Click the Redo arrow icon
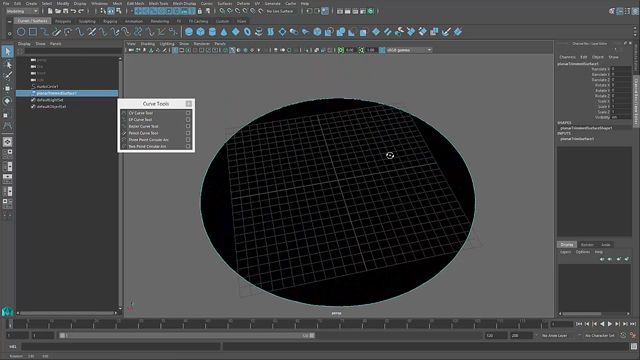The width and height of the screenshot is (640, 360). click(81, 11)
